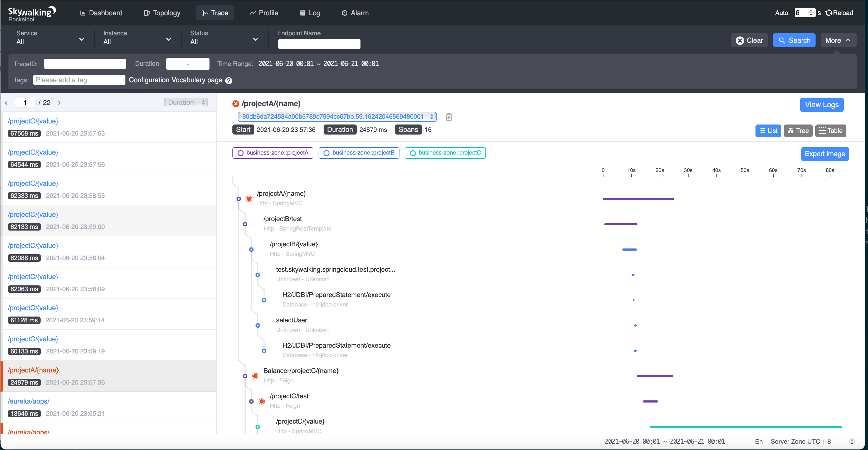The height and width of the screenshot is (450, 868).
Task: Open the trace ID selector dropdown
Action: (x=337, y=117)
